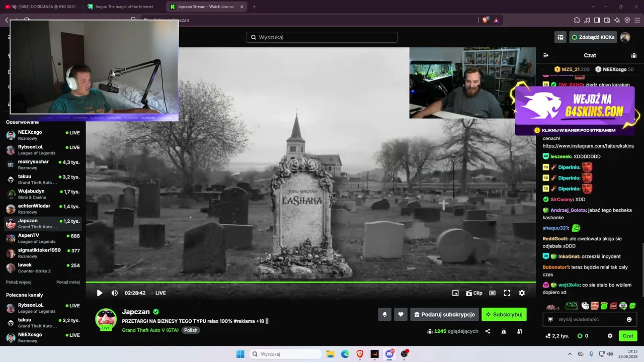Open mokrysuchar channel in sidebar

point(43,164)
